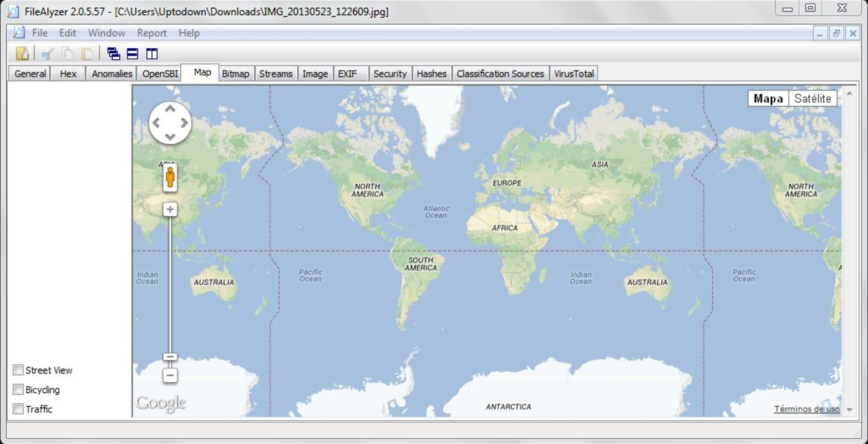Enable the Traffic checkbox

18,409
